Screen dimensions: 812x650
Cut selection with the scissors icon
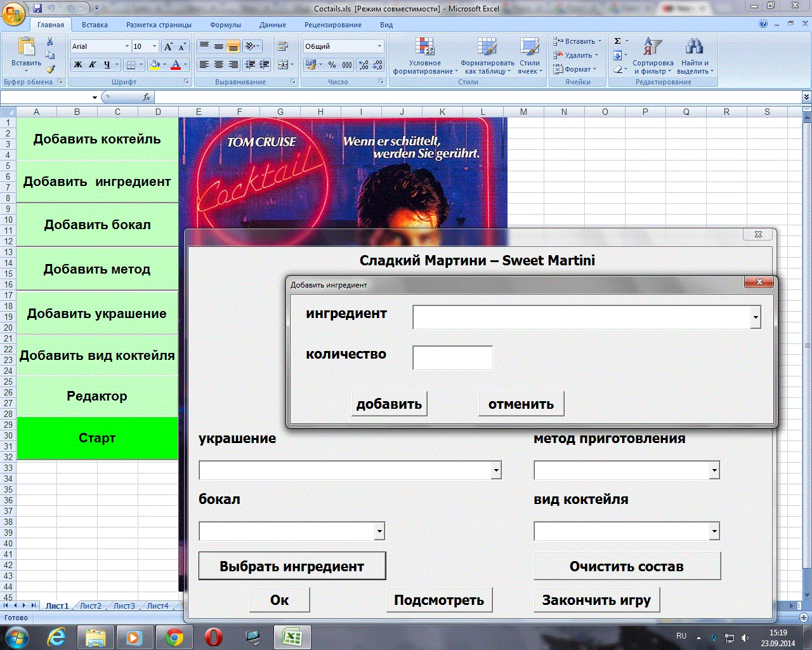click(x=50, y=42)
